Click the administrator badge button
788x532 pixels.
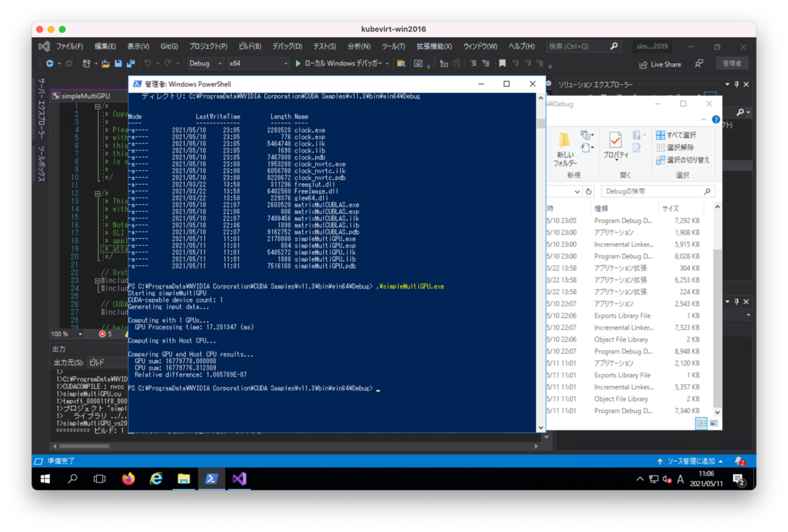pyautogui.click(x=732, y=64)
